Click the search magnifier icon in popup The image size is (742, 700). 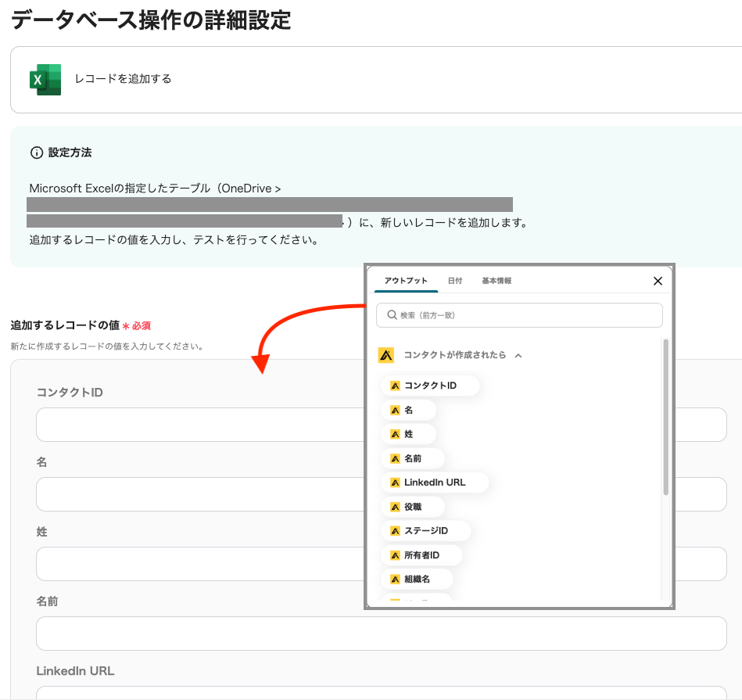point(390,315)
